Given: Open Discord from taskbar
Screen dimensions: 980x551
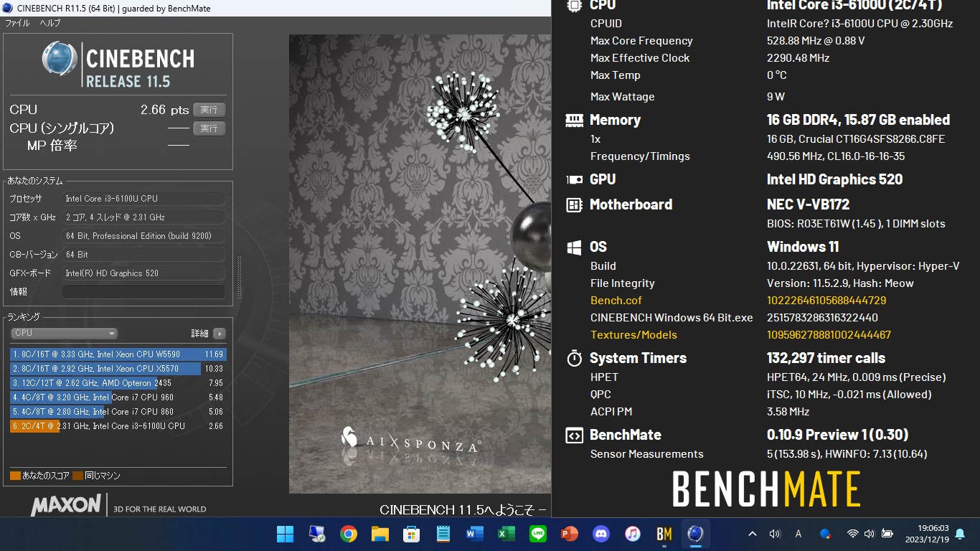Looking at the screenshot, I should point(601,534).
